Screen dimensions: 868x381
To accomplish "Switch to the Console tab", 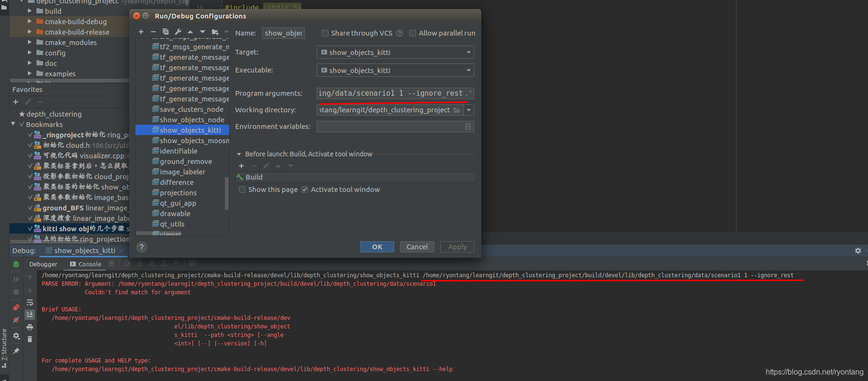I will point(86,264).
